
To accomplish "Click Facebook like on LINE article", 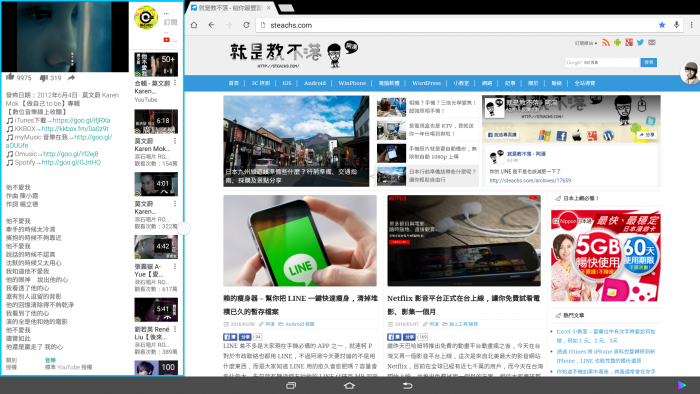I will (x=230, y=337).
